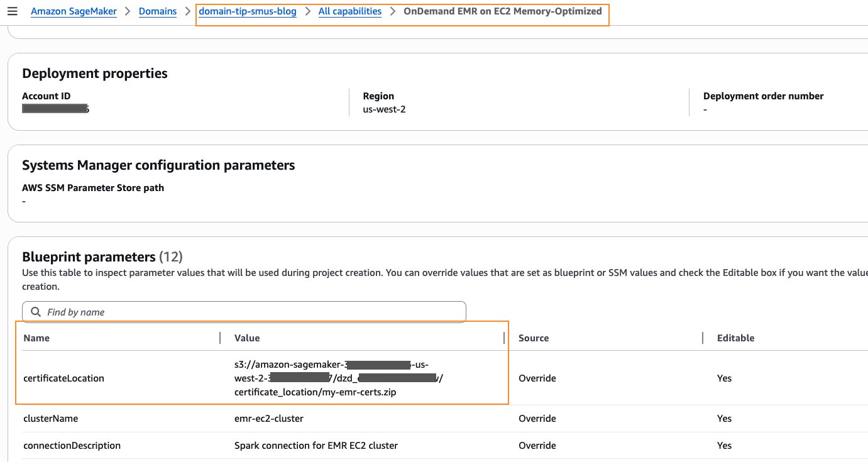Image resolution: width=868 pixels, height=462 pixels.
Task: Focus the Find by name search field
Action: (x=251, y=312)
